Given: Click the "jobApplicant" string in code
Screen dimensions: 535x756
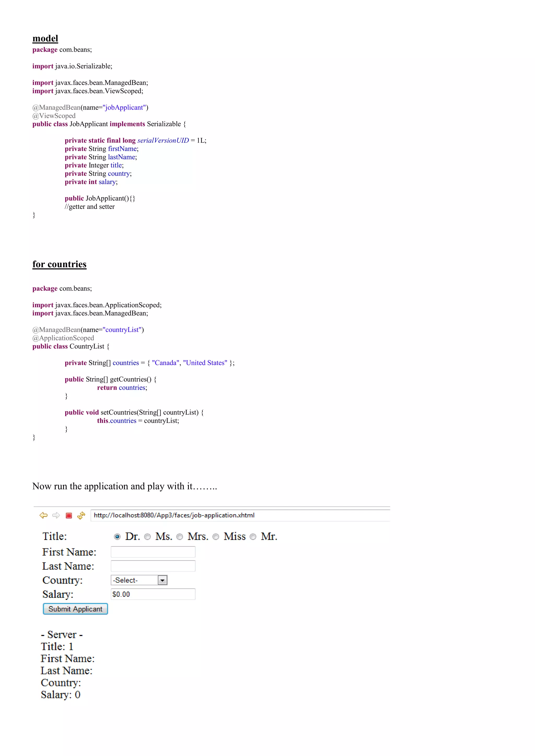Looking at the screenshot, I should tap(124, 107).
